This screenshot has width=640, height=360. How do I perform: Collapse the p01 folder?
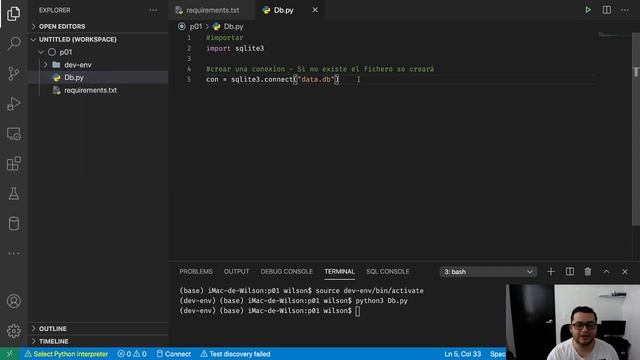98,52
